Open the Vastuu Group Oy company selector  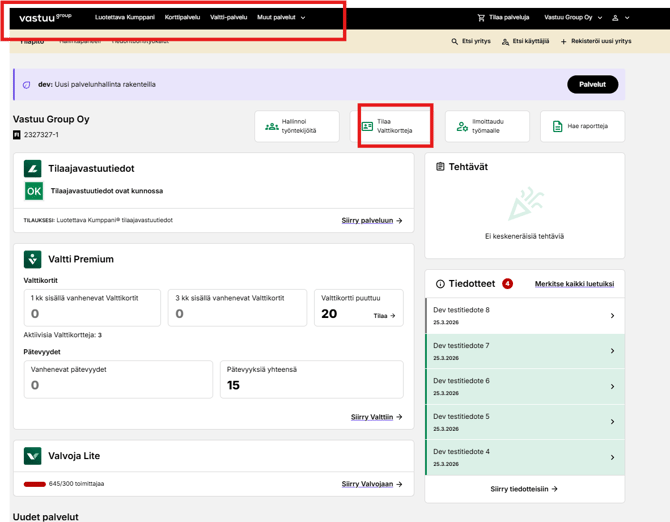[573, 18]
